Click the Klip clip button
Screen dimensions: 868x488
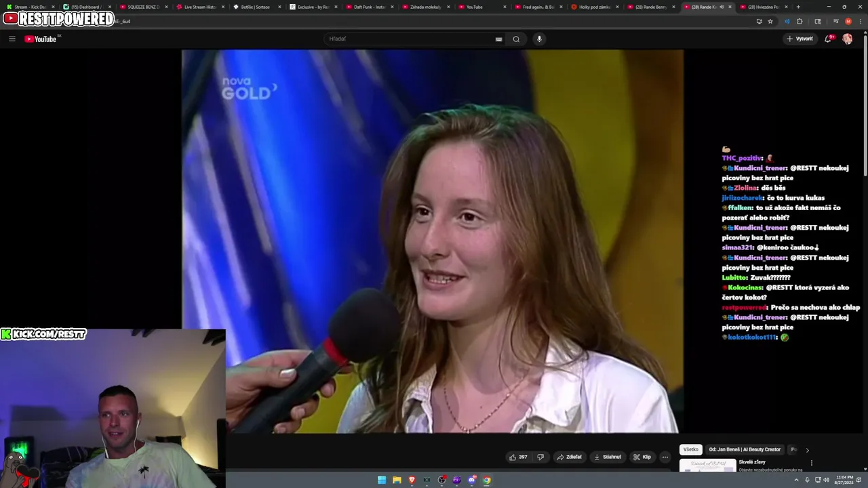[x=642, y=457]
